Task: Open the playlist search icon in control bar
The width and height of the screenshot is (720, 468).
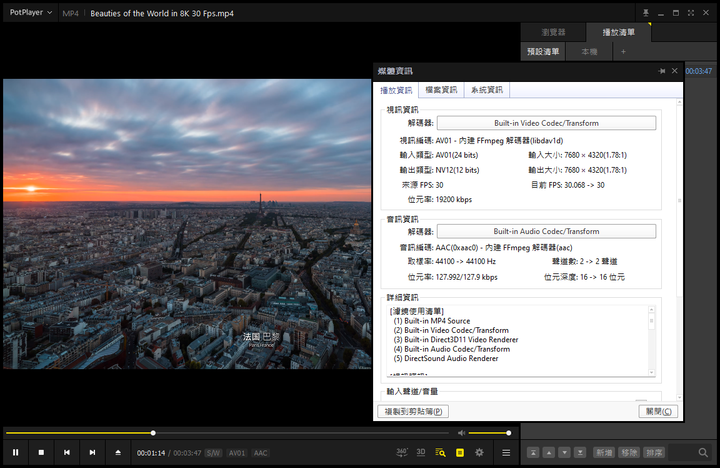Action: point(440,452)
